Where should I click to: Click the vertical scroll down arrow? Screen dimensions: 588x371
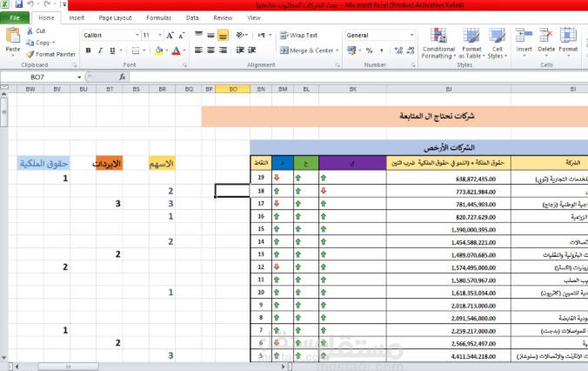pyautogui.click(x=3, y=358)
